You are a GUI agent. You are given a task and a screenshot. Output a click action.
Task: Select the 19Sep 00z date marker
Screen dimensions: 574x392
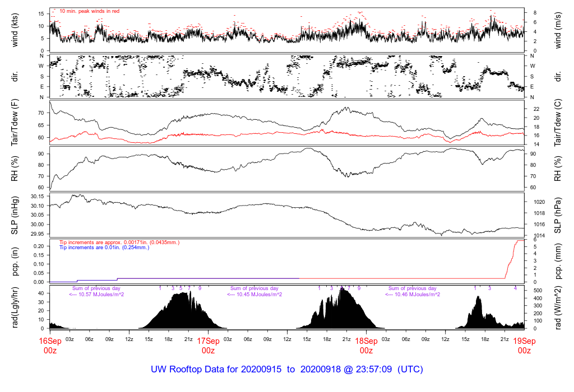click(524, 346)
